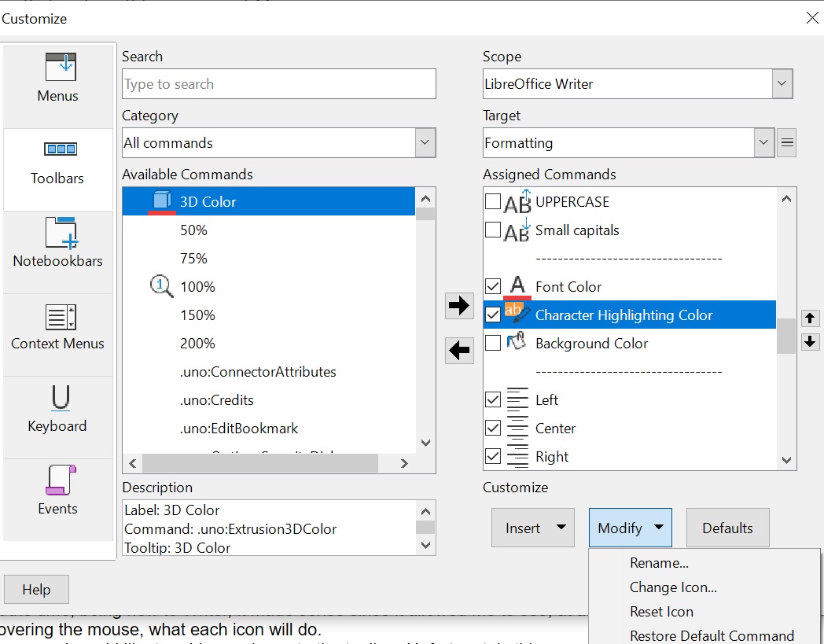Uncheck the Font Color checkbox
Screen dimensions: 824x644
click(x=492, y=286)
